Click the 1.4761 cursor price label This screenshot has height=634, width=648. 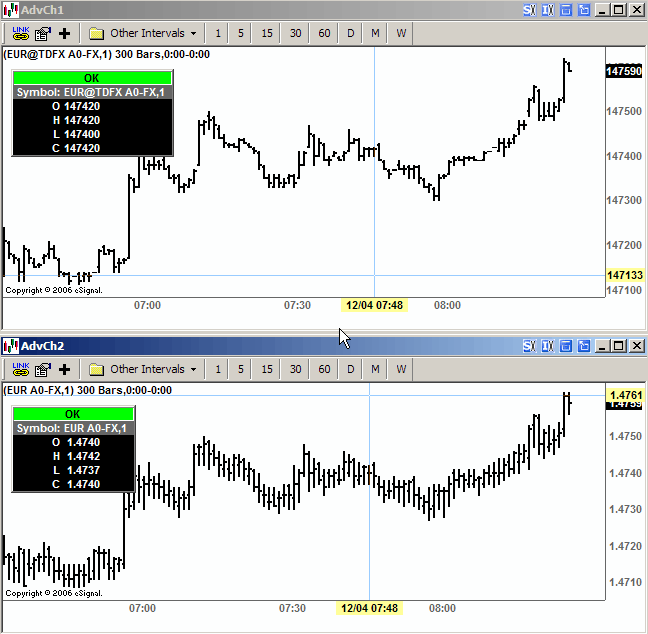pyautogui.click(x=626, y=395)
